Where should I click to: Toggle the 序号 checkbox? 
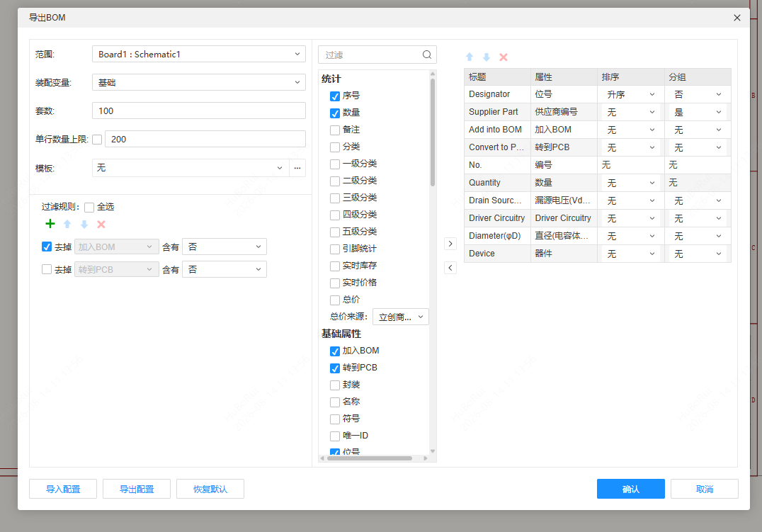pos(335,96)
